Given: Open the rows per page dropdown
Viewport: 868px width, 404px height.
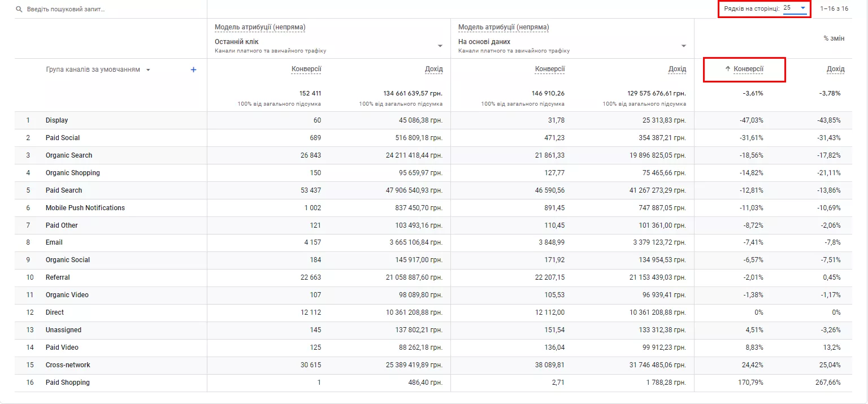Looking at the screenshot, I should click(x=795, y=8).
